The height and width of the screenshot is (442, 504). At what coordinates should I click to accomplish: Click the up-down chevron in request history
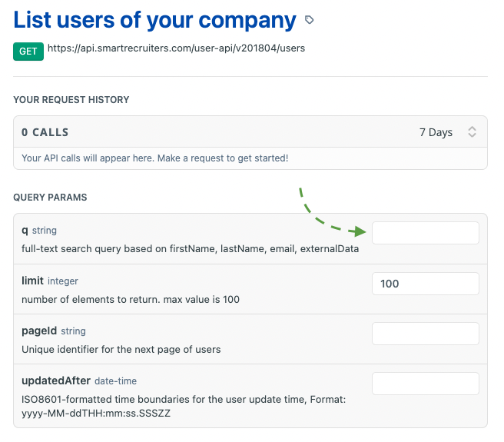(x=472, y=132)
